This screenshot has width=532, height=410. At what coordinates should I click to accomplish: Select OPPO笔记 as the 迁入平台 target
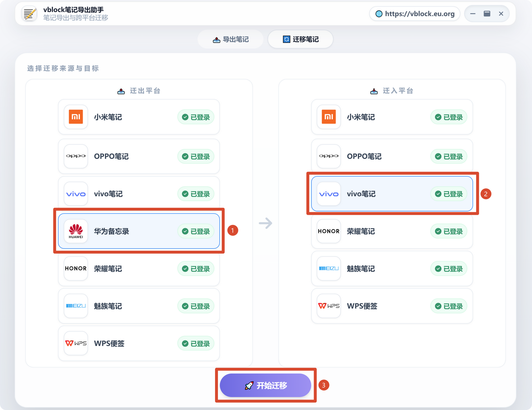coord(392,156)
